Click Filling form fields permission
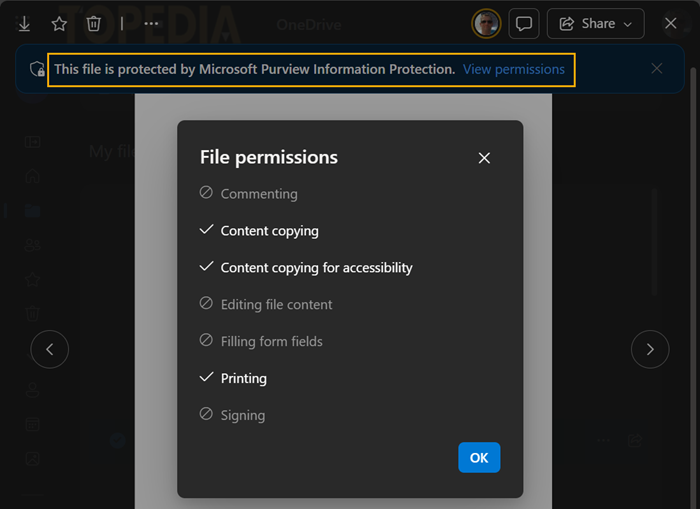Screen dimensions: 700x510 (261, 341)
